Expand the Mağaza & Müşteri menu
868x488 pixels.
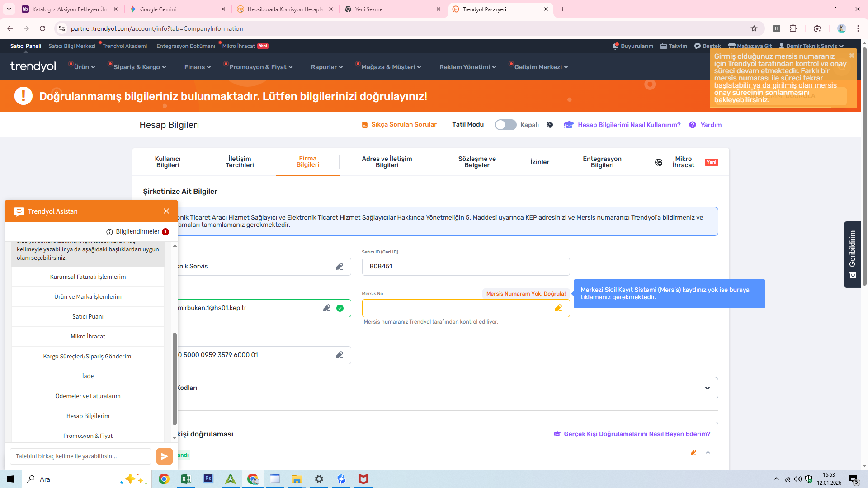pyautogui.click(x=391, y=67)
